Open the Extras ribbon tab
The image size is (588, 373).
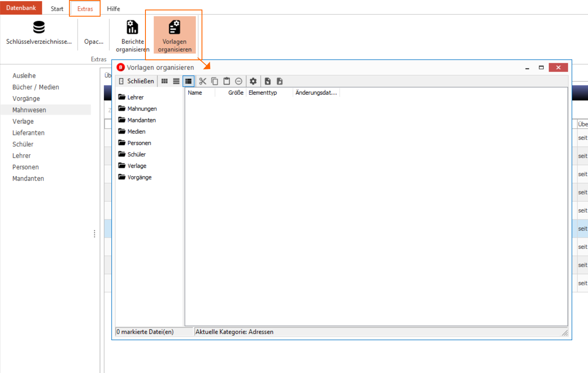tap(85, 9)
